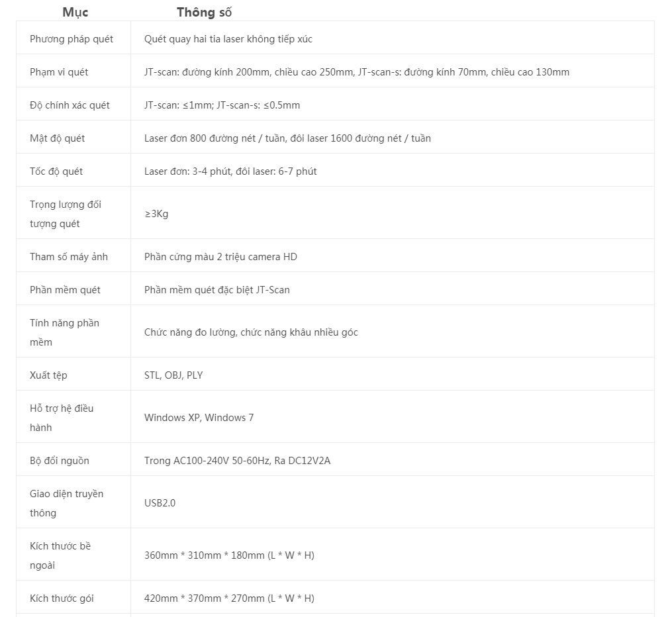This screenshot has height=617, width=672.
Task: Click "Phần mềm quét đặc biệt JT-Scan" text
Action: (217, 290)
